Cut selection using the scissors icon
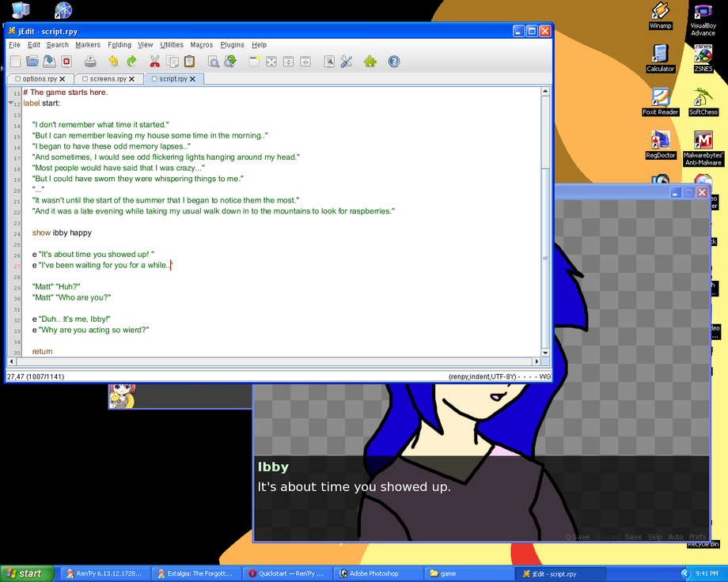This screenshot has height=582, width=728. pos(154,61)
